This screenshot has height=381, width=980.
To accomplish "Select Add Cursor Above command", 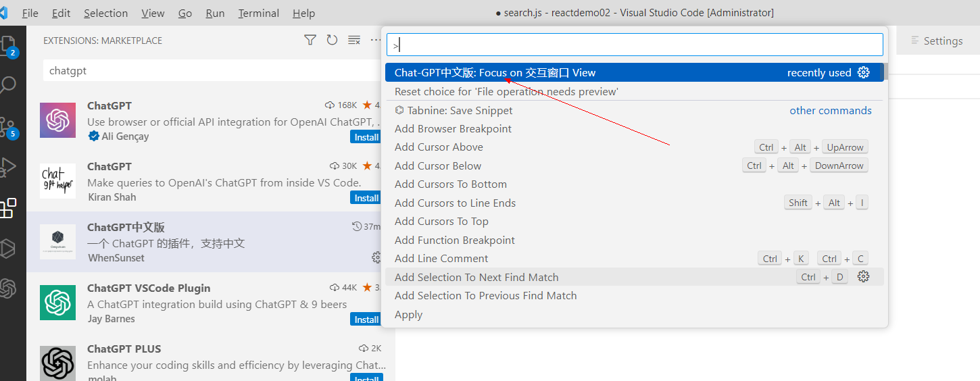I will click(x=635, y=147).
